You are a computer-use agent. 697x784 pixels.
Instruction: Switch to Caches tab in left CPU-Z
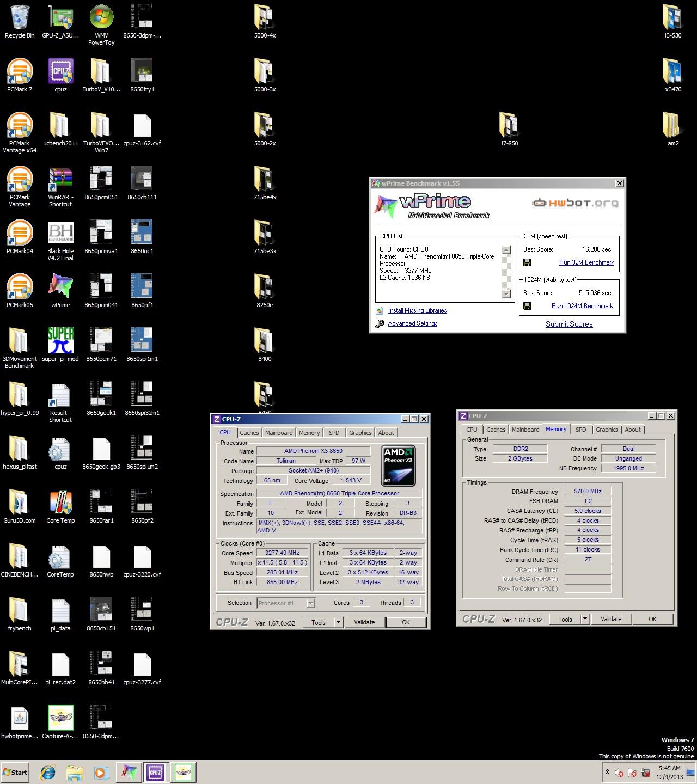(x=249, y=433)
